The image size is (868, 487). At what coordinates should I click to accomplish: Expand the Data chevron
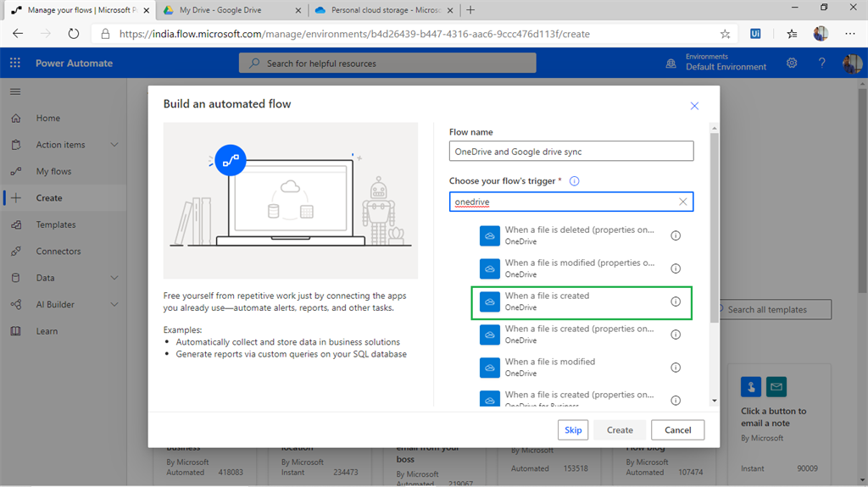point(114,278)
